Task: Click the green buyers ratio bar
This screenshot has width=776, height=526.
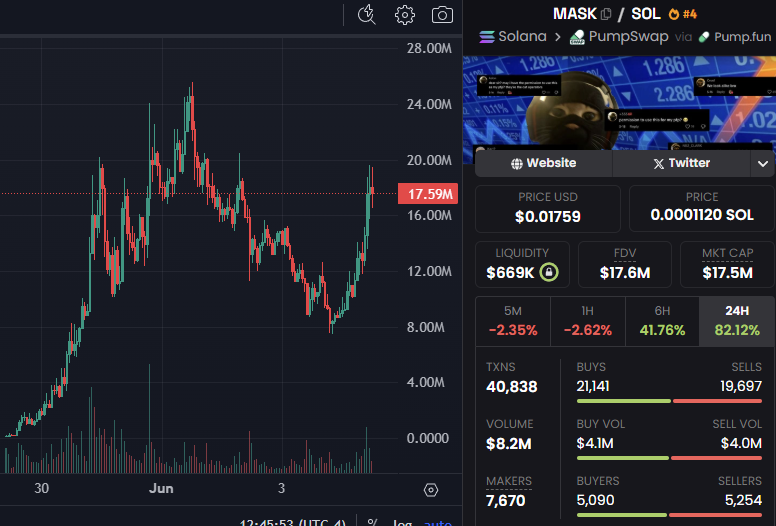Action: click(x=622, y=515)
